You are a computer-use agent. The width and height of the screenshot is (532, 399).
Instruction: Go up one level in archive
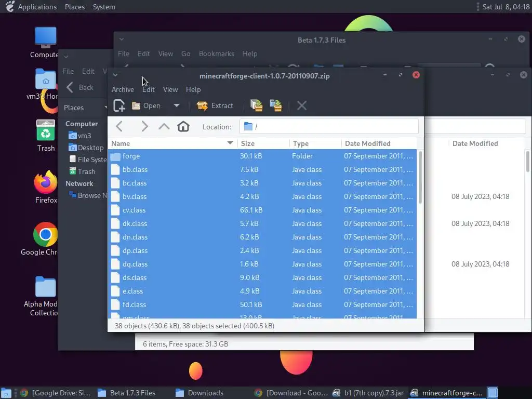(164, 127)
